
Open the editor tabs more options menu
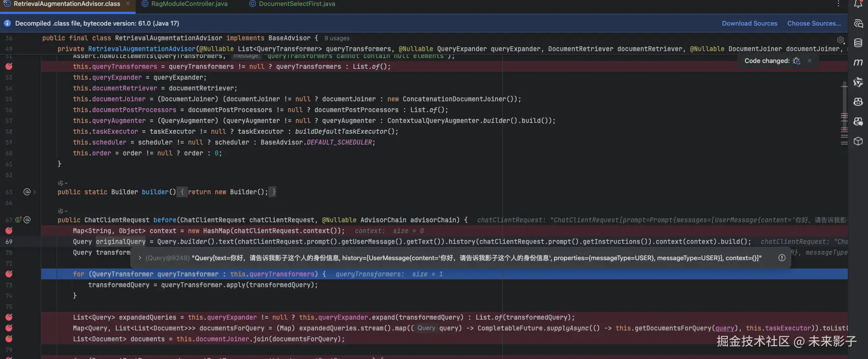[839, 4]
